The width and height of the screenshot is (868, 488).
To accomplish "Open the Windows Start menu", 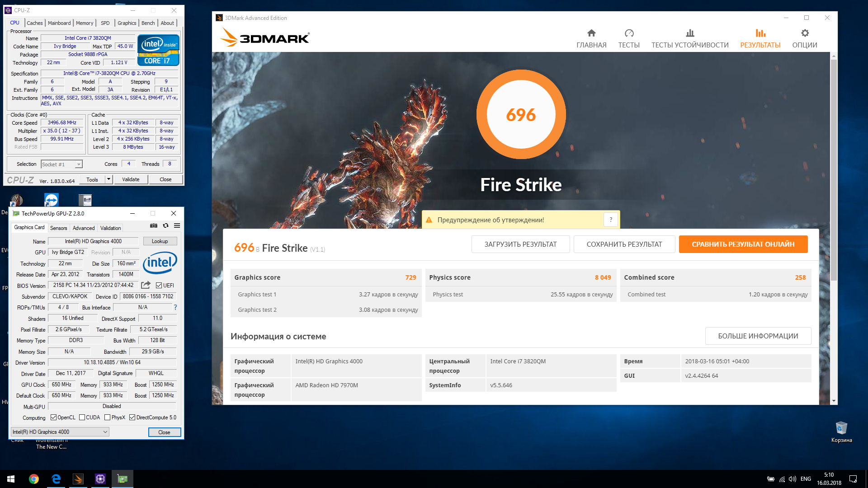I will [11, 479].
